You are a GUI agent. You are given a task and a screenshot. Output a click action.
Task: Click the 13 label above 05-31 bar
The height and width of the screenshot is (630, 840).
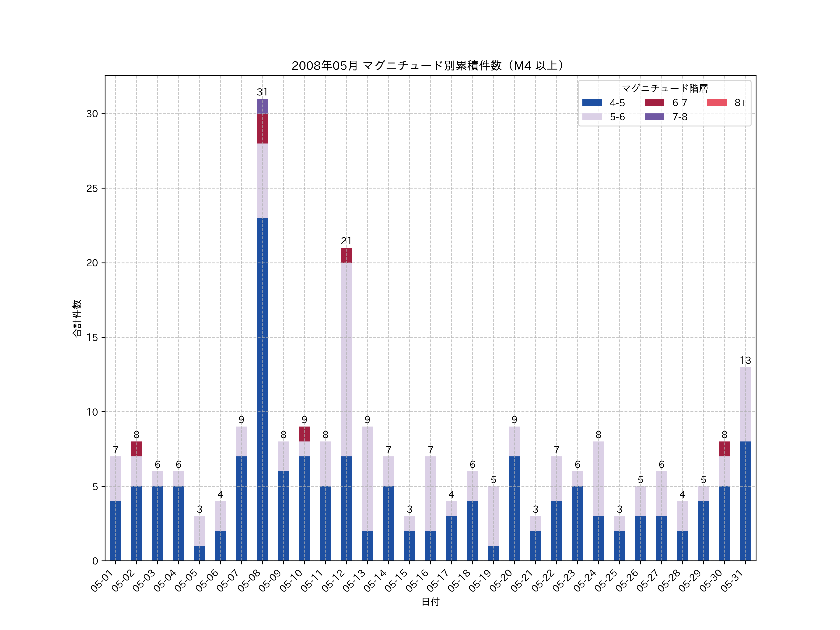[x=745, y=360]
